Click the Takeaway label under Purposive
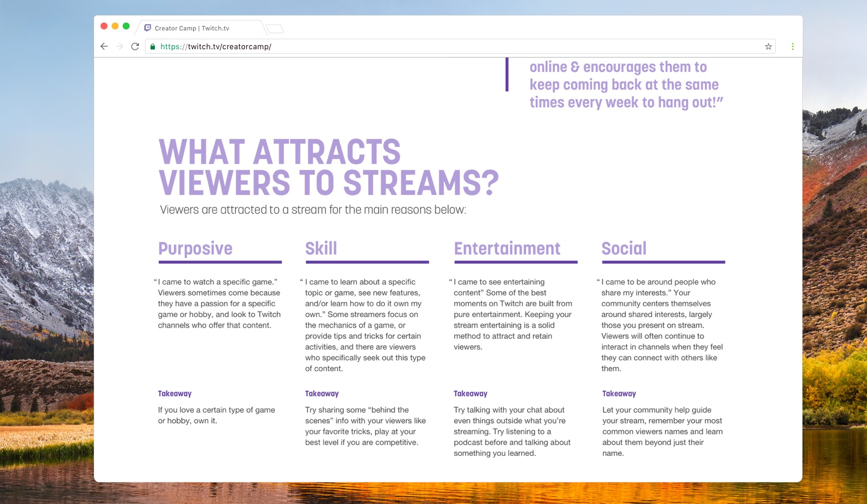 (x=175, y=393)
